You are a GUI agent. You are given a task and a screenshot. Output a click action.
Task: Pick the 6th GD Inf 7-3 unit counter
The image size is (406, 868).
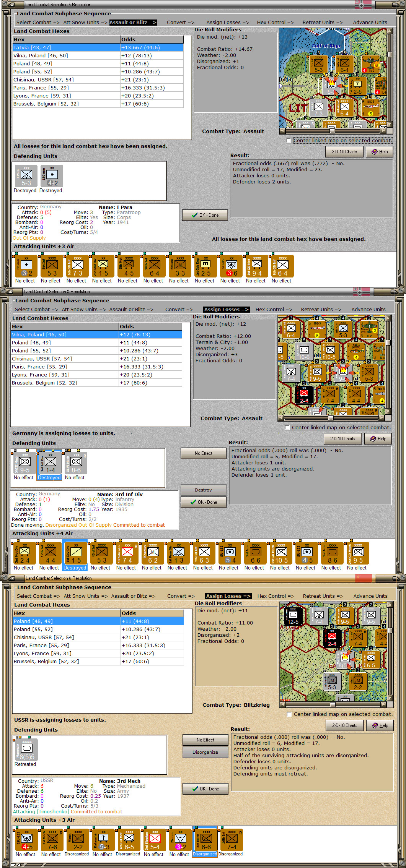[77, 266]
